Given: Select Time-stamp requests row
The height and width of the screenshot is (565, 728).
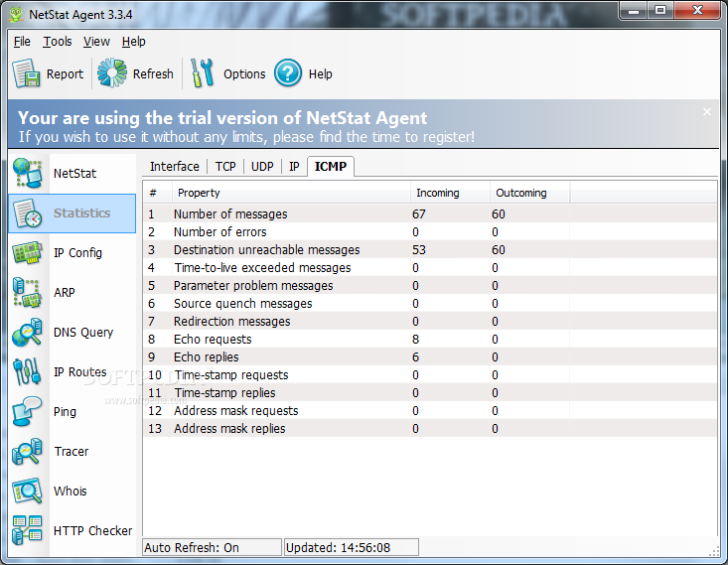Looking at the screenshot, I should (429, 374).
